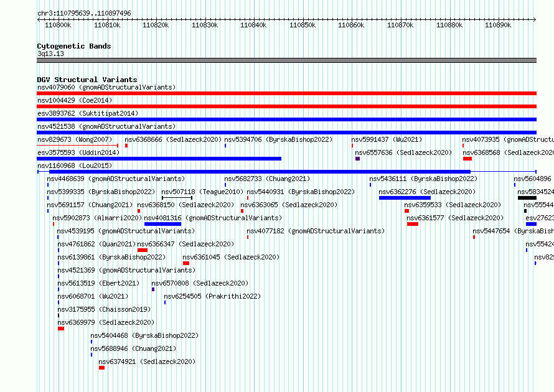
Task: Click the gray 3q13.13 cytogenetic band bar
Action: click(x=286, y=60)
